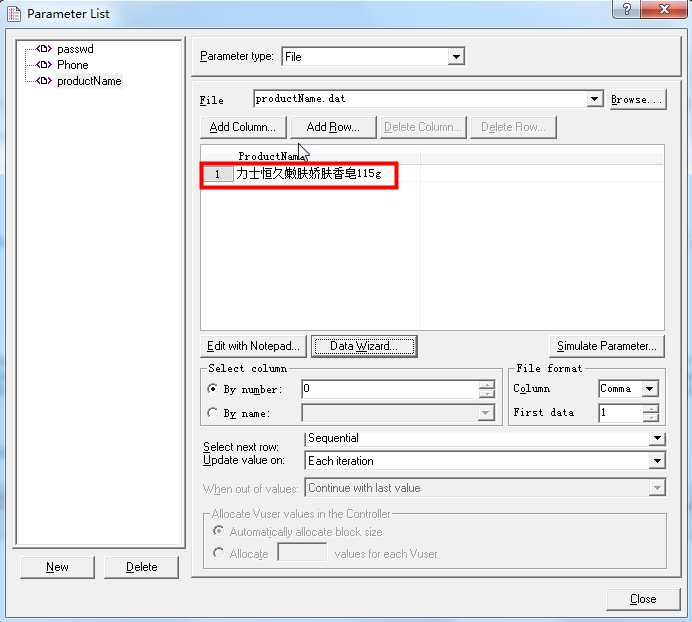This screenshot has width=692, height=622.
Task: Click the New parameter button
Action: click(x=57, y=567)
